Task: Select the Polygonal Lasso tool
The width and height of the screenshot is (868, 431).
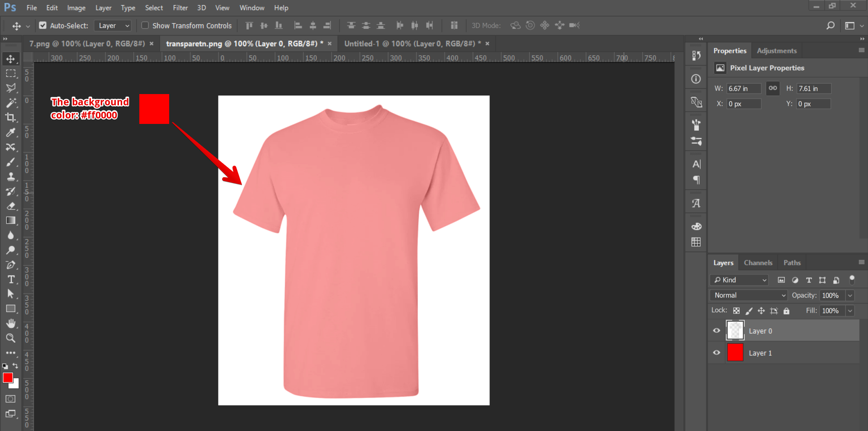Action: (10, 88)
